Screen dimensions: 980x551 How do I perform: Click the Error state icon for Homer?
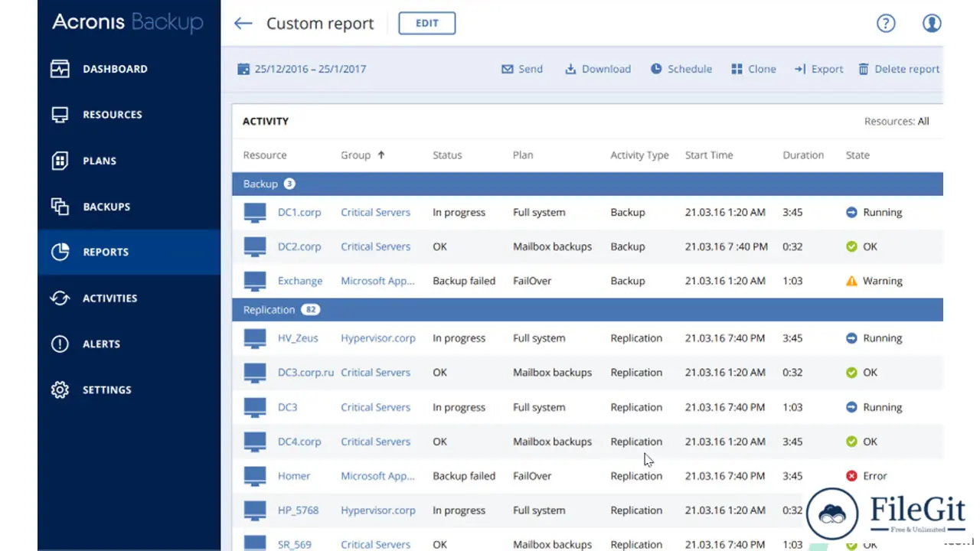pyautogui.click(x=851, y=476)
